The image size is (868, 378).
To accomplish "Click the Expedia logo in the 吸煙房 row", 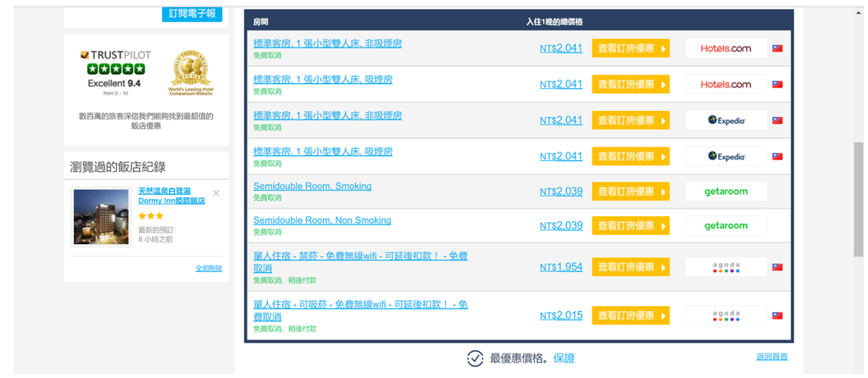I will click(x=726, y=156).
